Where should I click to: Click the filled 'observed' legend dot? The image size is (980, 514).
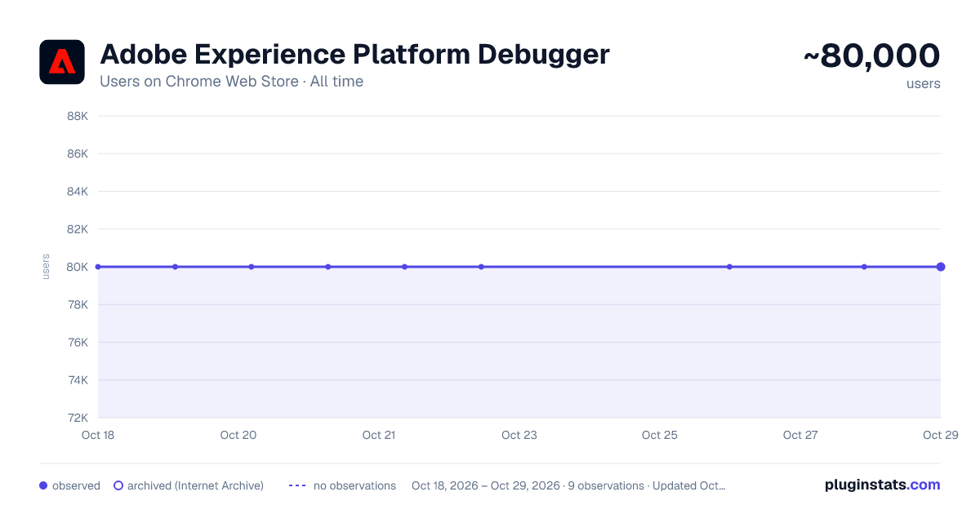(x=43, y=485)
